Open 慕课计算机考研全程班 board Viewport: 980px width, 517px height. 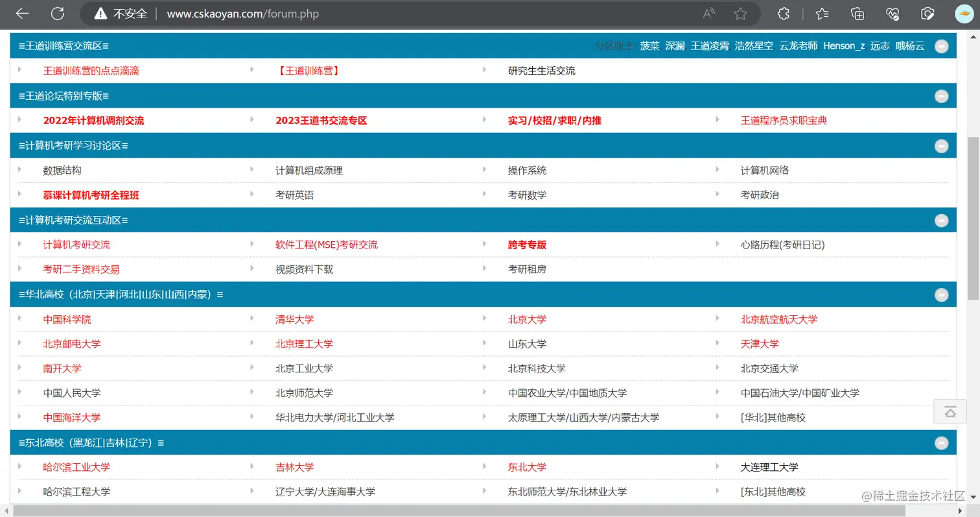91,195
